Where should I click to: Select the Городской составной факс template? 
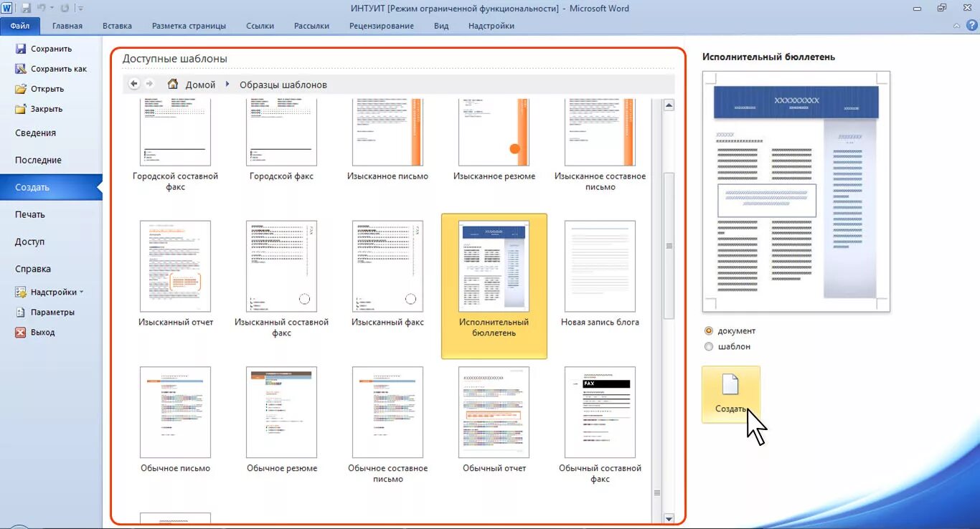(x=176, y=146)
